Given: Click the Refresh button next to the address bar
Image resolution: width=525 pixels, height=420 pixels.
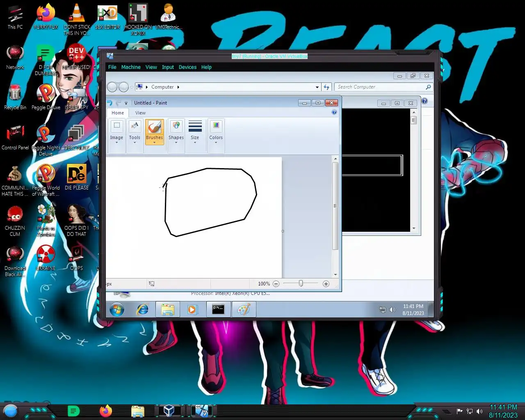Looking at the screenshot, I should [x=326, y=87].
